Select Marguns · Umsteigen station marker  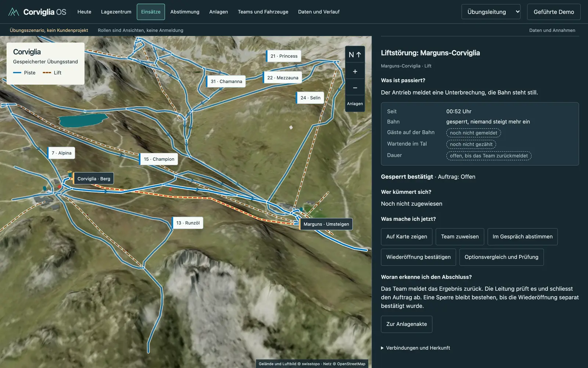tap(326, 224)
